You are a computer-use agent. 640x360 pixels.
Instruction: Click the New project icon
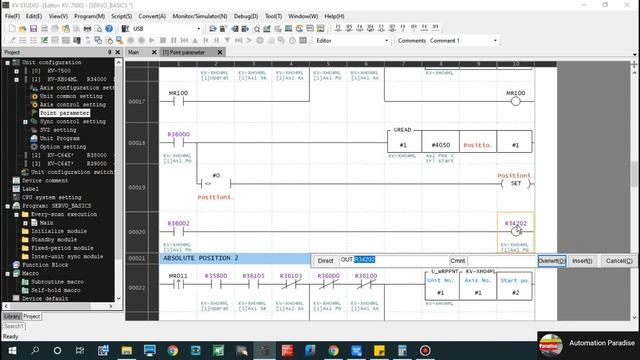[12, 29]
